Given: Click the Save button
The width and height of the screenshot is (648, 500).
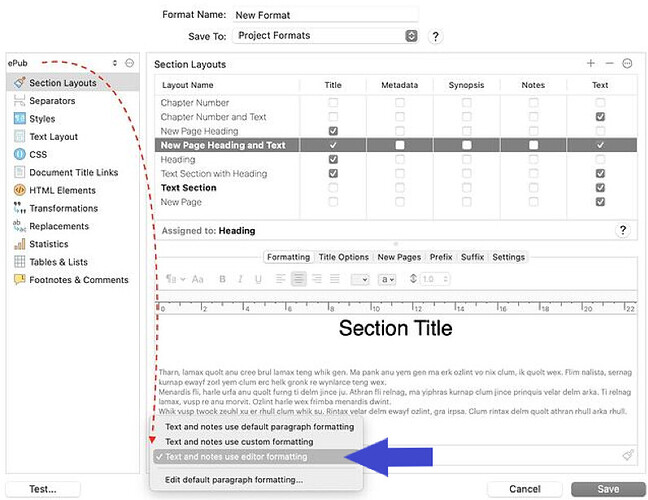Looking at the screenshot, I should tap(607, 489).
